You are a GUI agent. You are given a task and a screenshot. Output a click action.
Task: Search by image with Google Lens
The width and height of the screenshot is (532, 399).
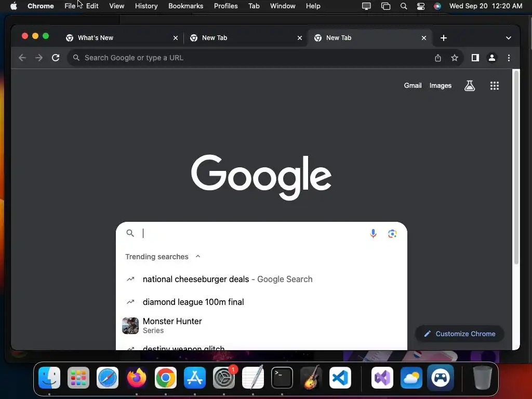pyautogui.click(x=392, y=233)
